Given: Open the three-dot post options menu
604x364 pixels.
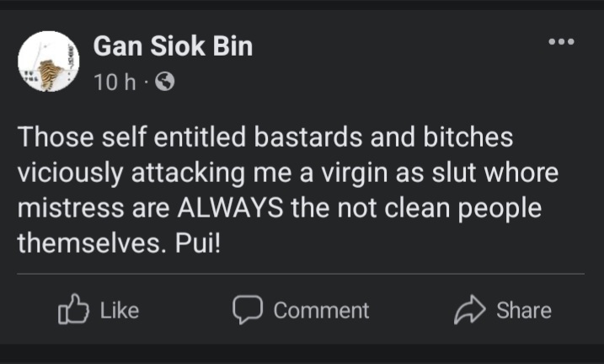Looking at the screenshot, I should coord(561,41).
